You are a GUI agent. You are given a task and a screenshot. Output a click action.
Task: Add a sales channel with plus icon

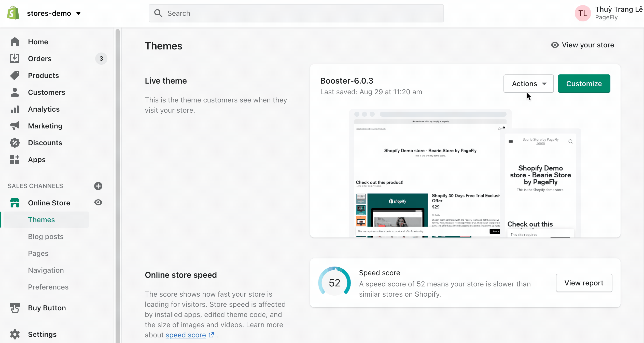pyautogui.click(x=98, y=186)
